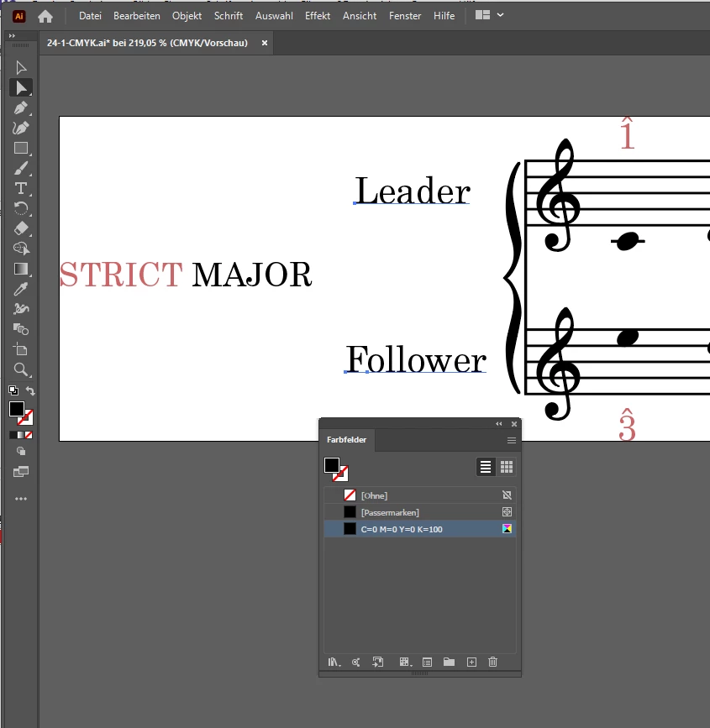Add selected swatch to library
Image resolution: width=710 pixels, height=728 pixels.
[378, 662]
